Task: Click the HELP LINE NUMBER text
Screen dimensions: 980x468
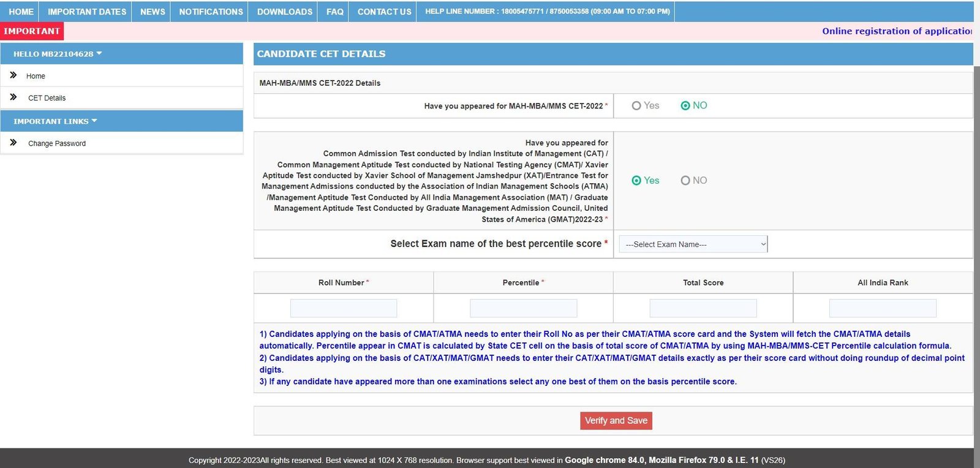Action: (548, 12)
